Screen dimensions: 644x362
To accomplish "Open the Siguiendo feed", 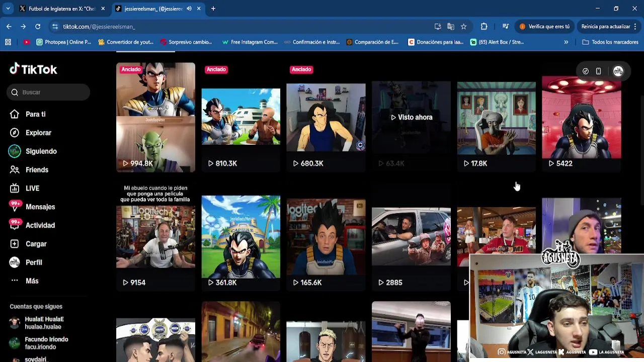I will 41,151.
